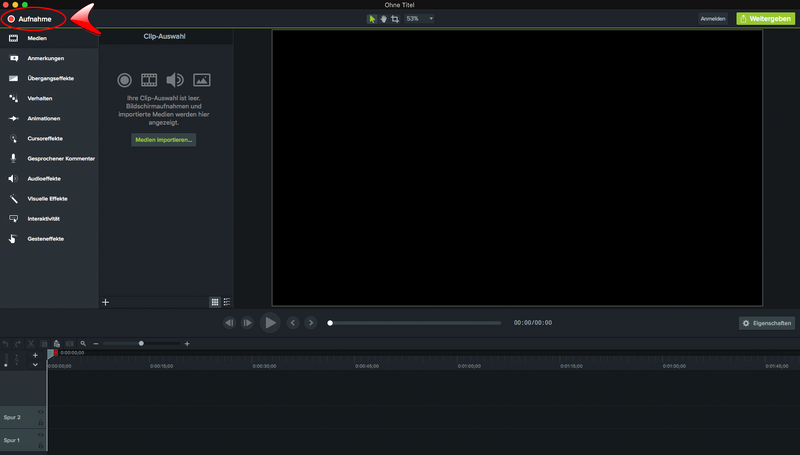Viewport: 800px width, 455px height.
Task: Click the Medien importieren button
Action: click(x=163, y=140)
